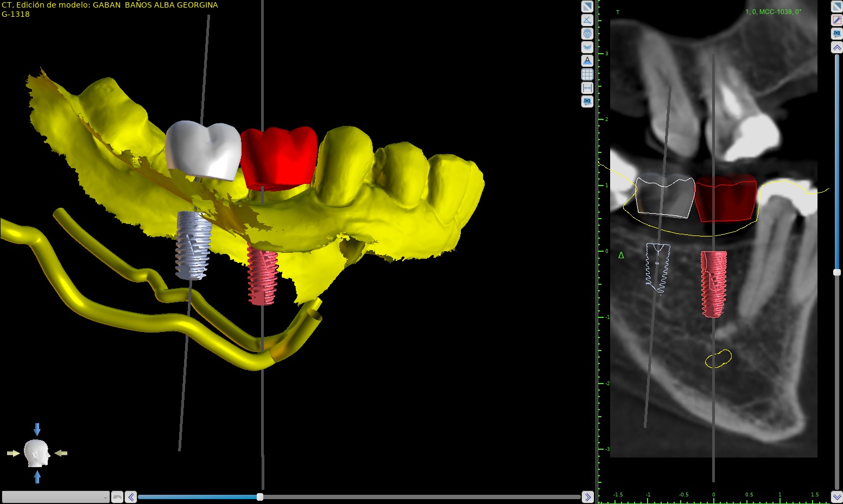Enable the grid overlay icon
Screen dimensions: 843x504
coord(587,74)
